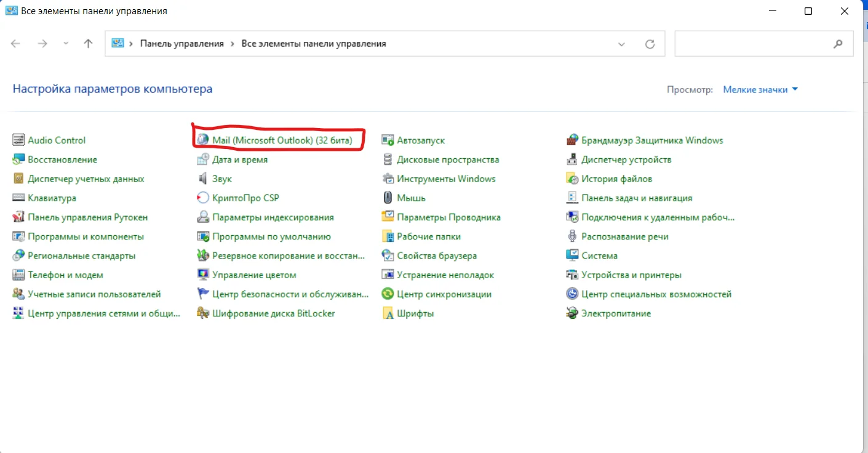Open Свойства браузера link

pos(437,255)
